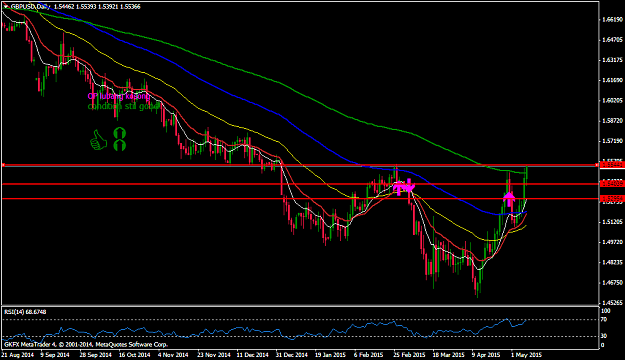
Task: Click the green thumbs-up icon on chart
Action: 98,140
